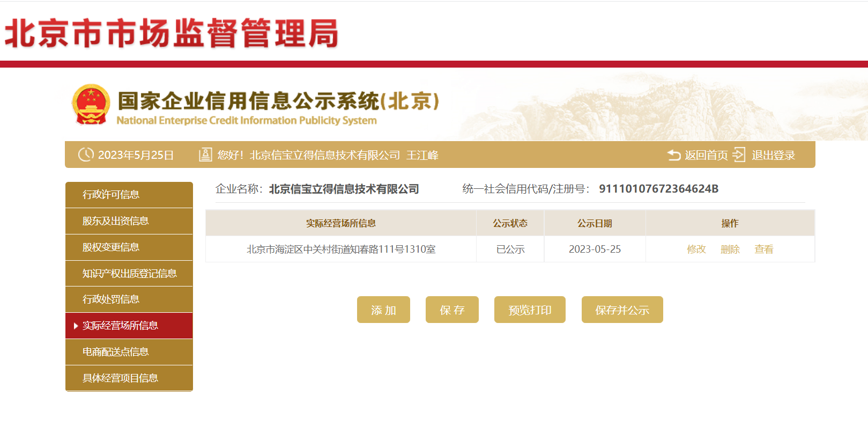The height and width of the screenshot is (426, 868).
Task: Click 保存并公示 button
Action: (x=622, y=310)
